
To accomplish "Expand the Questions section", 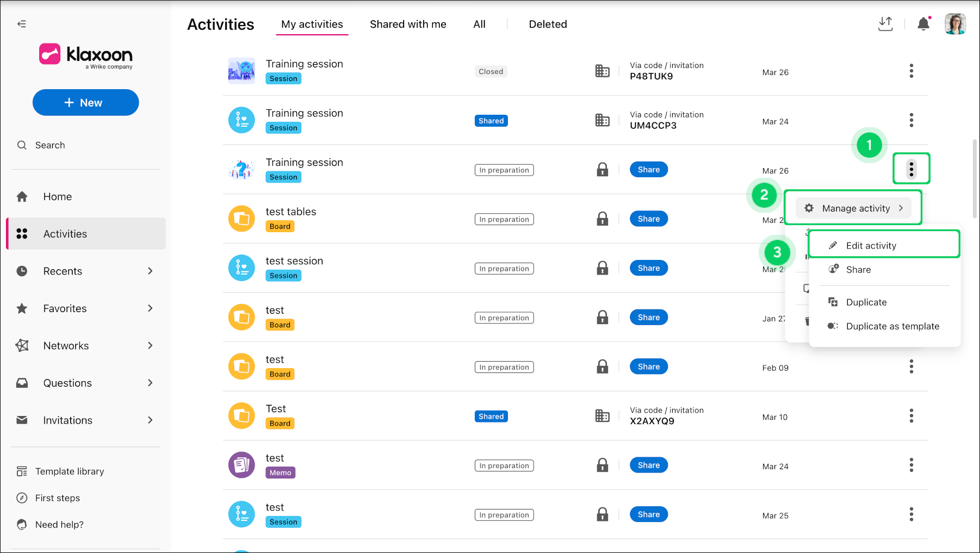I will (150, 383).
